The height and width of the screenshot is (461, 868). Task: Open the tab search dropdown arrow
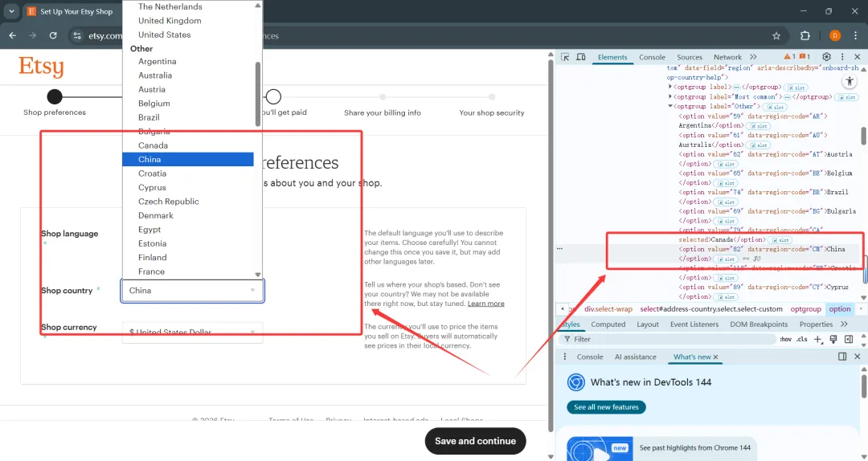coord(11,11)
